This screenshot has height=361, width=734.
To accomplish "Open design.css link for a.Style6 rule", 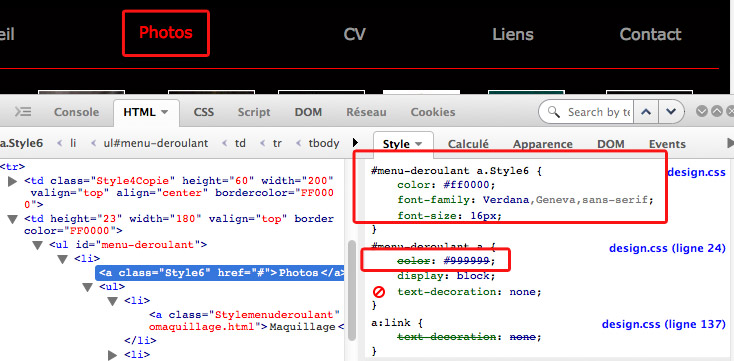I will (x=697, y=172).
